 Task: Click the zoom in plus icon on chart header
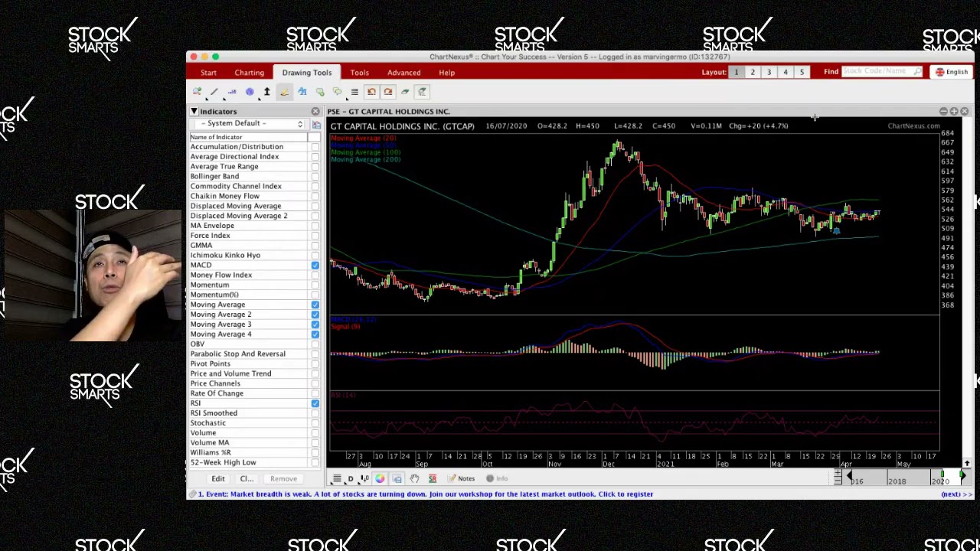point(954,112)
